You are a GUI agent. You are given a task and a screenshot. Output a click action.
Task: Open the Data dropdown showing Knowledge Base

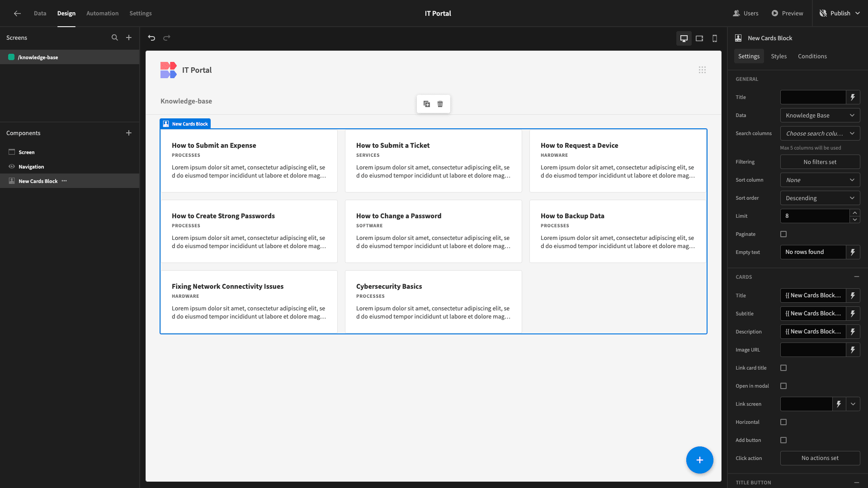pyautogui.click(x=820, y=115)
